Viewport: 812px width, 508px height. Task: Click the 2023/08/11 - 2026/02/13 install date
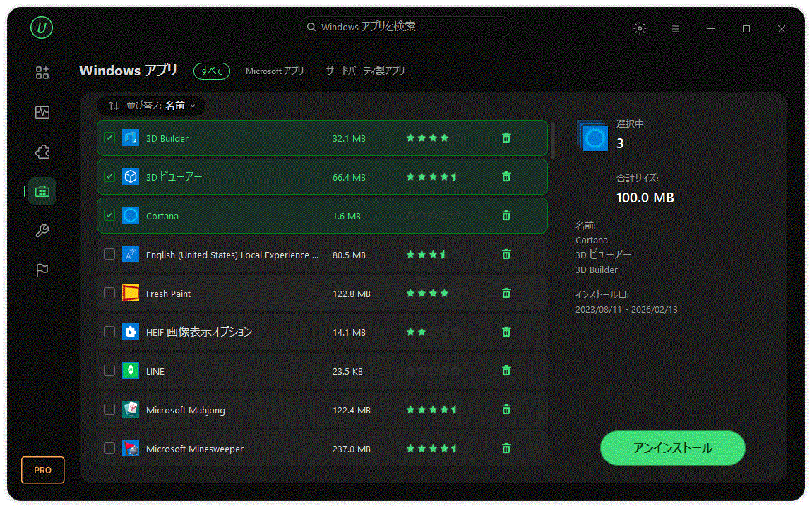pos(626,309)
